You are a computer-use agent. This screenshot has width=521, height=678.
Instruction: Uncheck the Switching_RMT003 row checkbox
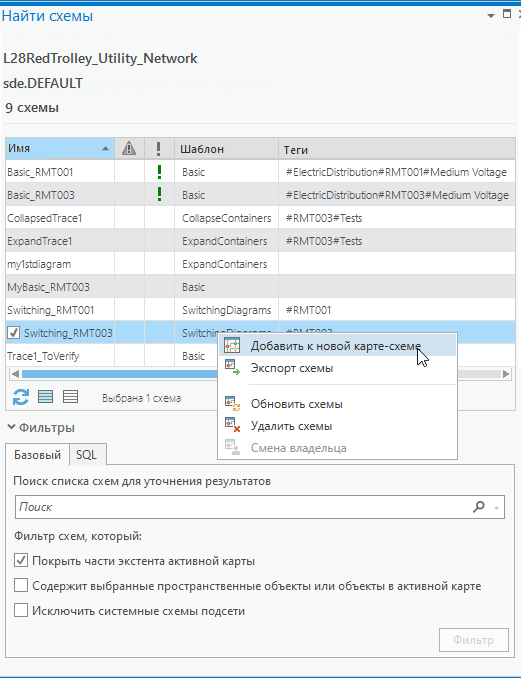pyautogui.click(x=14, y=333)
